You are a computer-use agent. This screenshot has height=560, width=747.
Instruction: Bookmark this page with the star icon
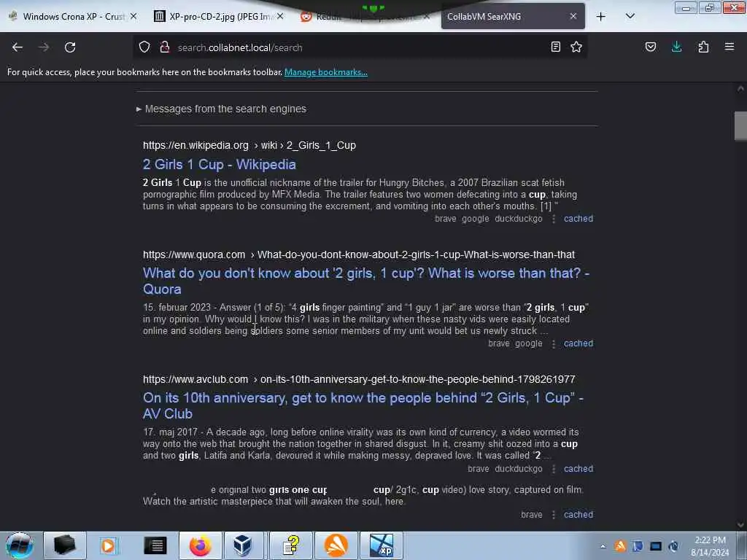click(576, 47)
